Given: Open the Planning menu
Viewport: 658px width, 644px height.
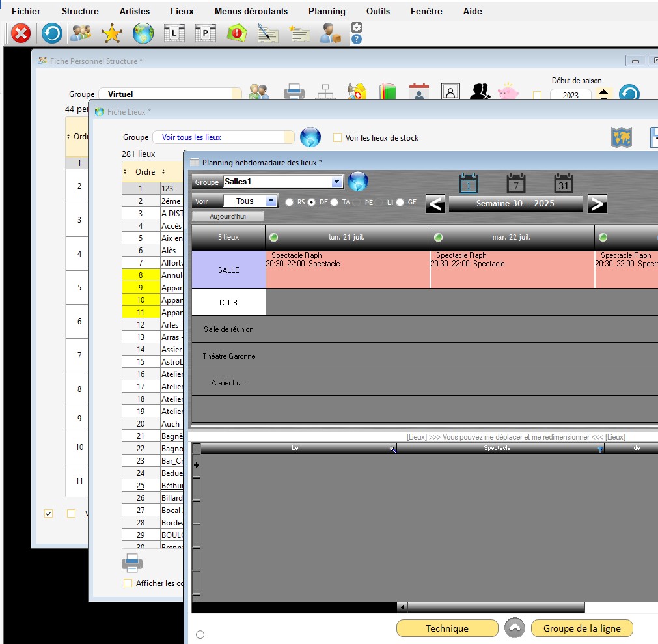Looking at the screenshot, I should coord(327,11).
